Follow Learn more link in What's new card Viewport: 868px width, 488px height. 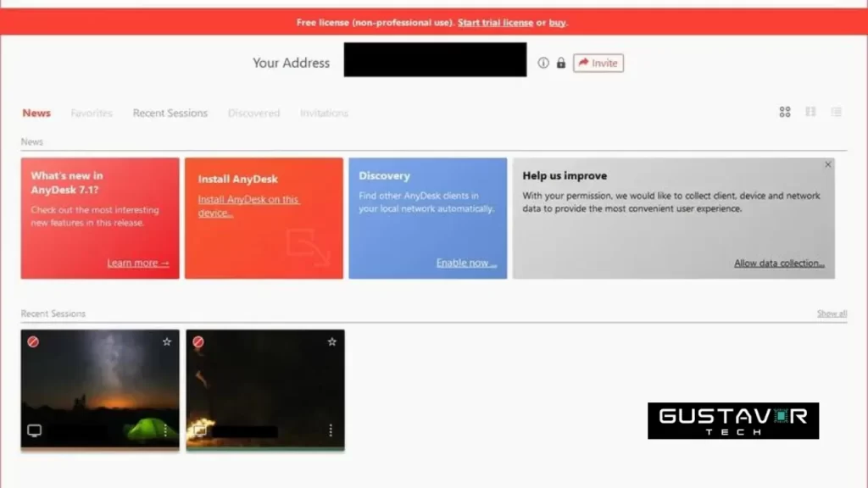point(138,263)
